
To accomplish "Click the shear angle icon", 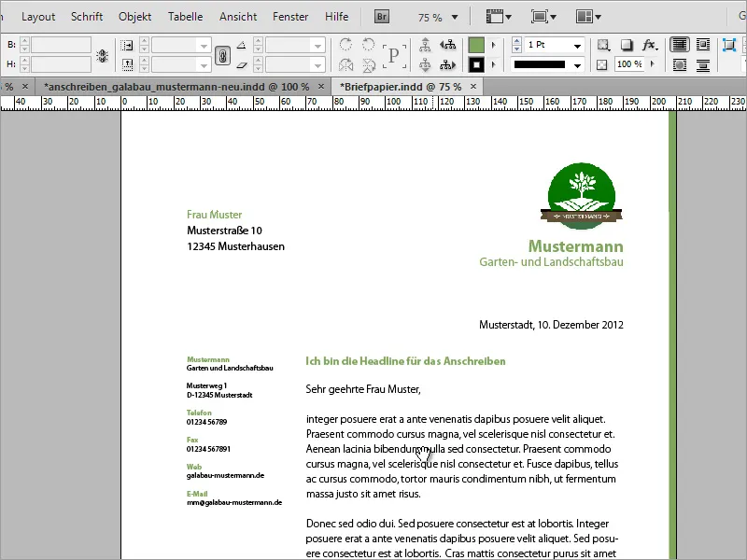I will 242,64.
